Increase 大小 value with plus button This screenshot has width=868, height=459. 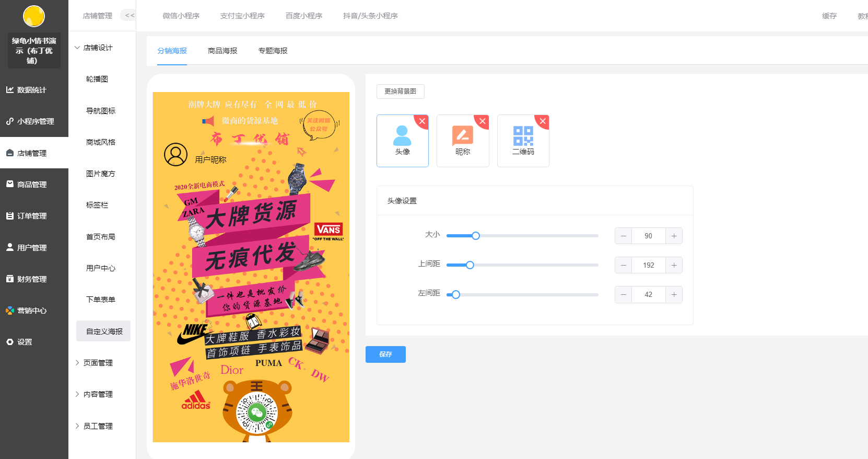(674, 236)
